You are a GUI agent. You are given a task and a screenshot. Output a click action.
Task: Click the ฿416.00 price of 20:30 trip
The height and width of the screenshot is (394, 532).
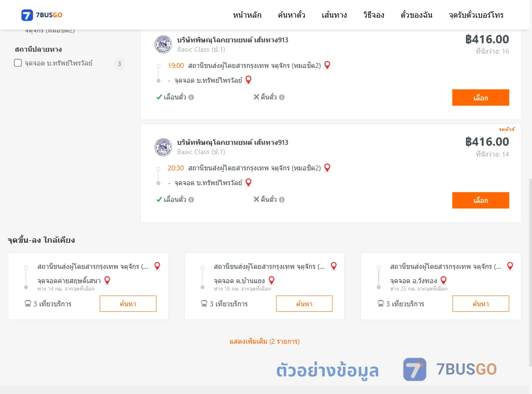click(x=487, y=142)
